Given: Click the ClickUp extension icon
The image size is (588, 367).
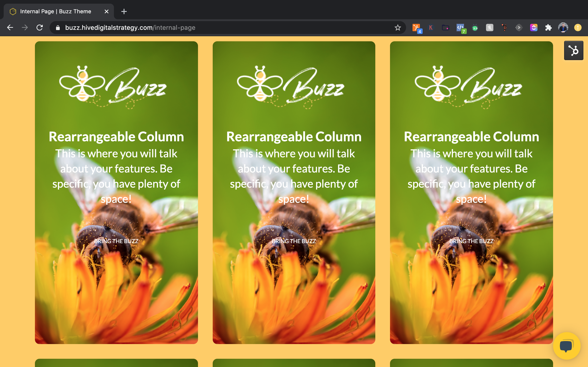Looking at the screenshot, I should 534,28.
